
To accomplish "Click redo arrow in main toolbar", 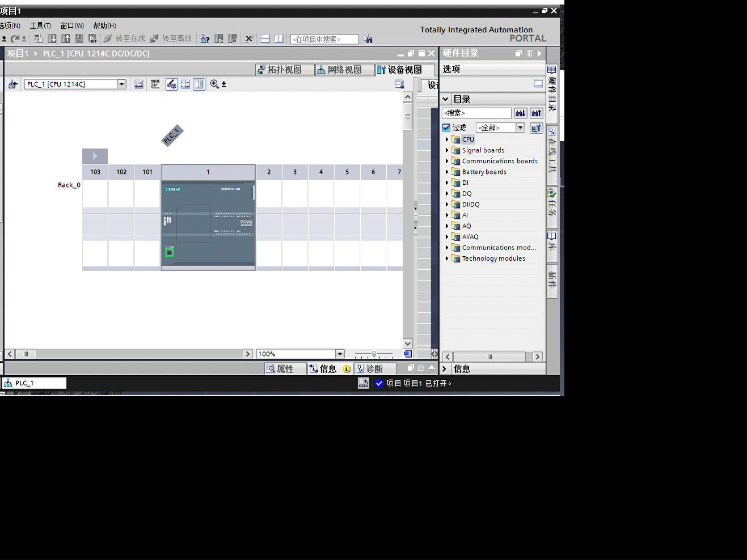I will coord(15,39).
